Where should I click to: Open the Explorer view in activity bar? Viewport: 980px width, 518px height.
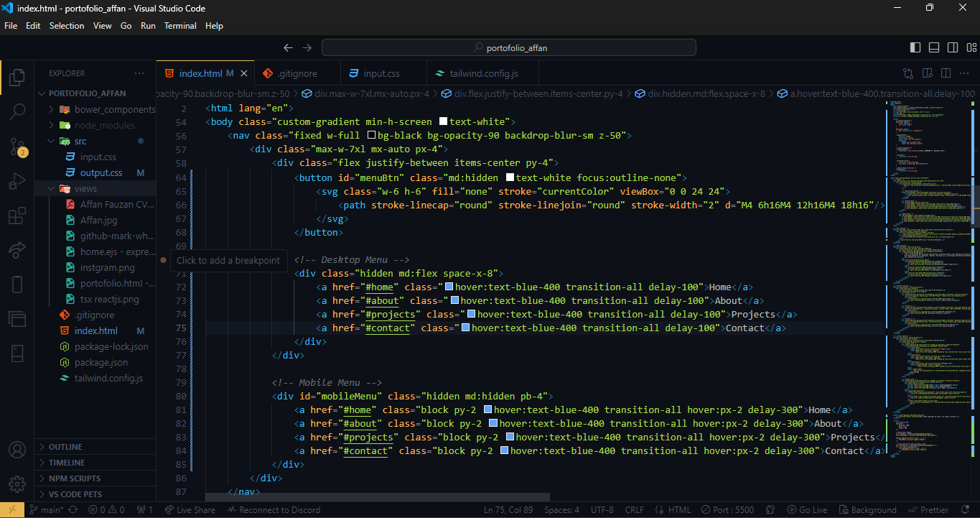click(17, 77)
